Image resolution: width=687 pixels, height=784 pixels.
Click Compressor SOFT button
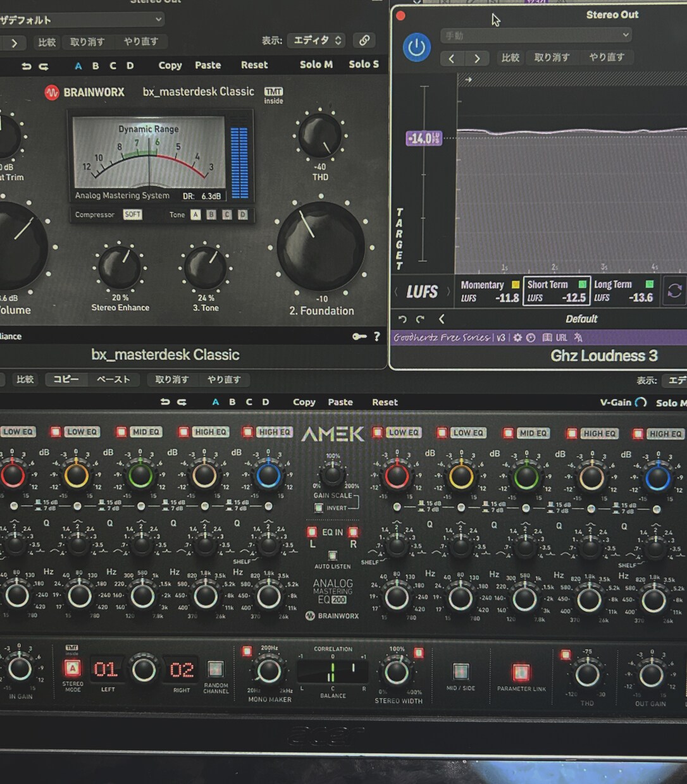132,215
